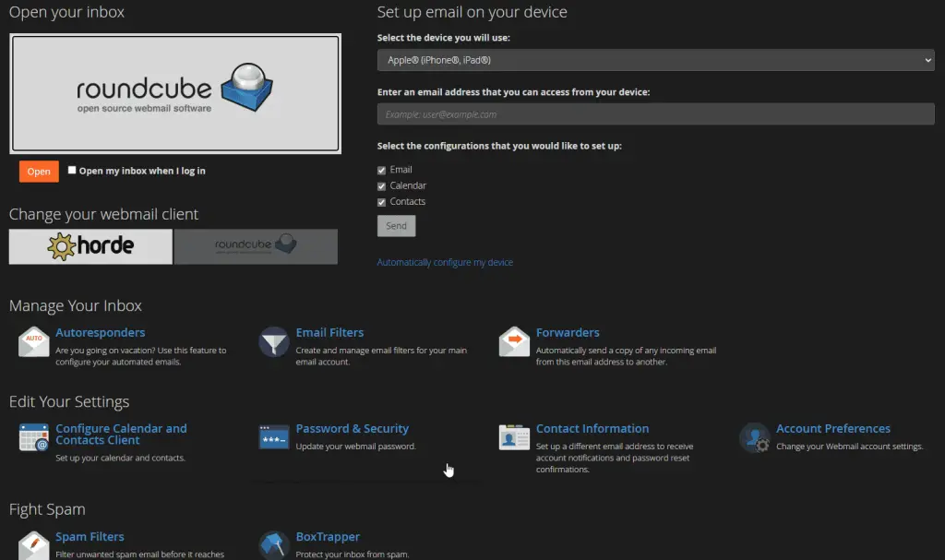Click 'Change your Webmail account settings.' text
The image size is (945, 560).
(x=850, y=447)
